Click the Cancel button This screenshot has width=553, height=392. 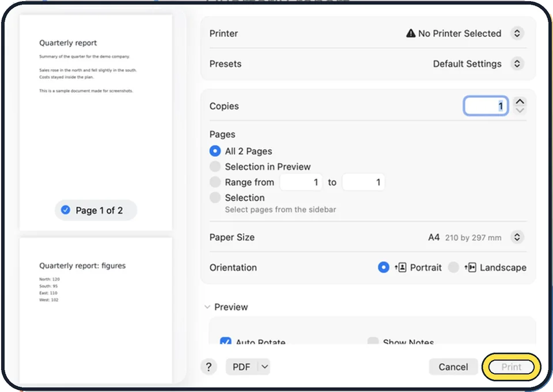(x=453, y=367)
